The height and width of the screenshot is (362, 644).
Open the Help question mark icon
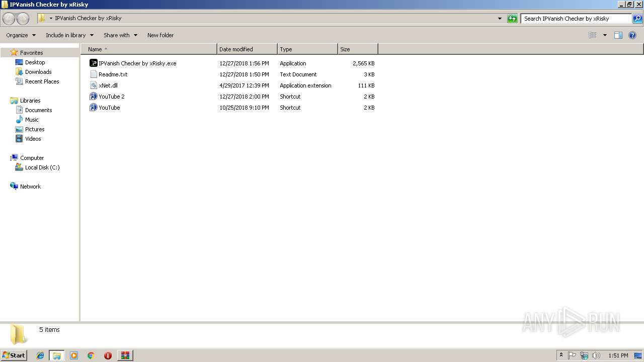click(632, 35)
